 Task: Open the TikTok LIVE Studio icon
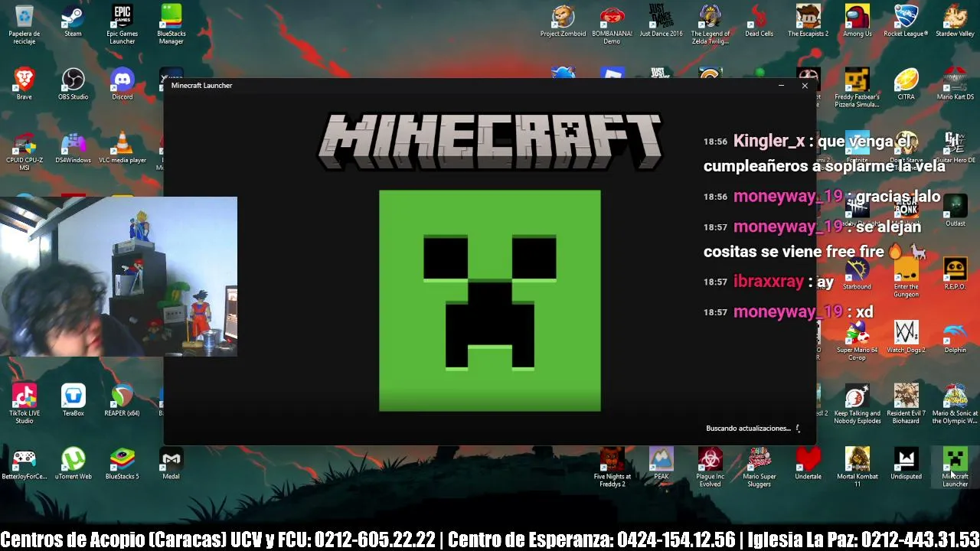pyautogui.click(x=24, y=404)
